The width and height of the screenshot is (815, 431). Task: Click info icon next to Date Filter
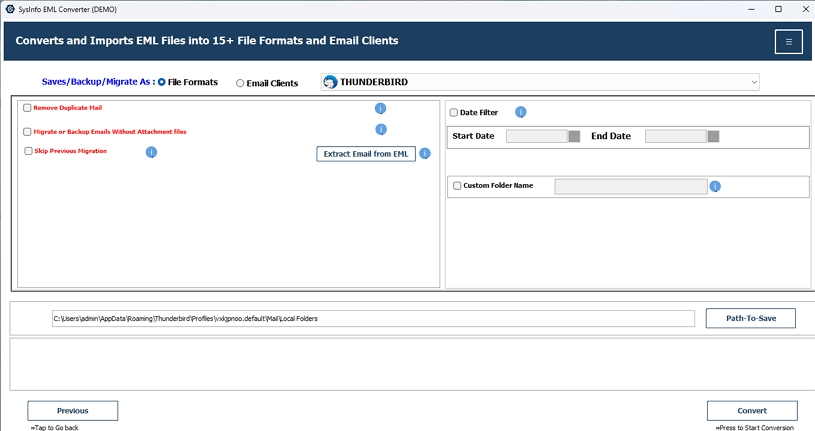click(x=520, y=112)
